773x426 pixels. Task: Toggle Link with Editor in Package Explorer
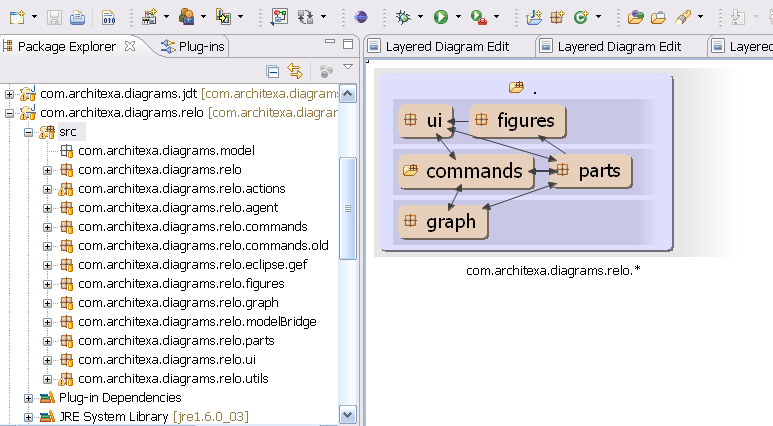[x=295, y=71]
